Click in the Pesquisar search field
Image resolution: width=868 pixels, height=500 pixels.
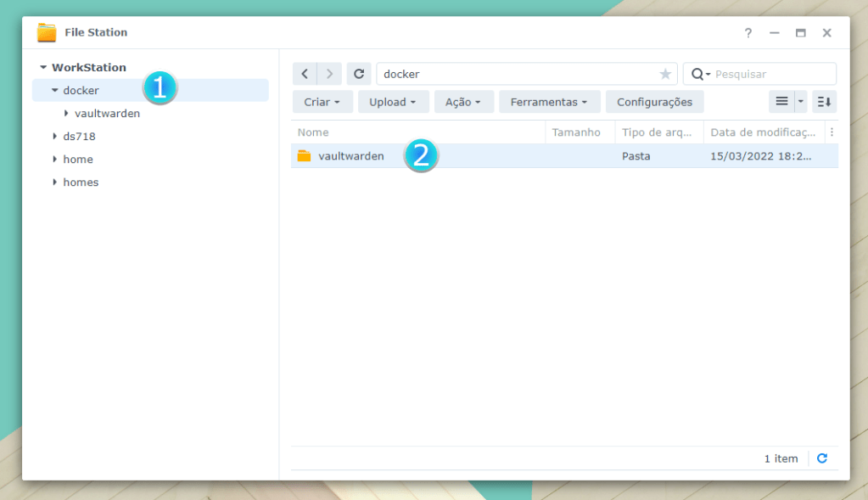[770, 74]
